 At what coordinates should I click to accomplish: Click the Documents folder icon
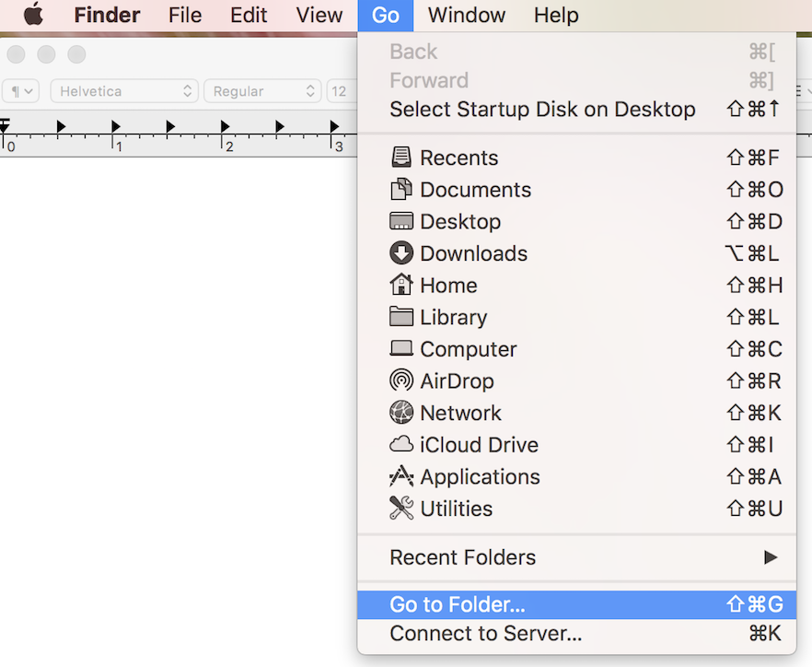click(x=401, y=190)
